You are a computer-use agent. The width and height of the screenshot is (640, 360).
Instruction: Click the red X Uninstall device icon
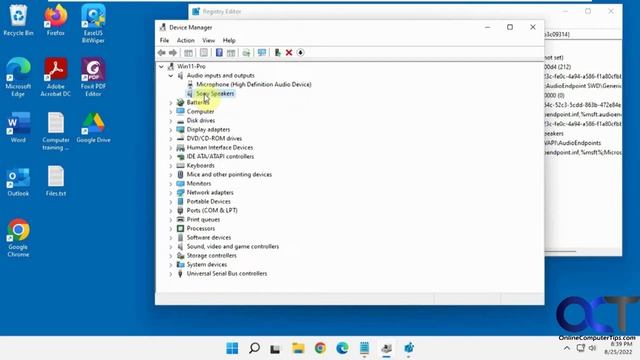tap(289, 53)
